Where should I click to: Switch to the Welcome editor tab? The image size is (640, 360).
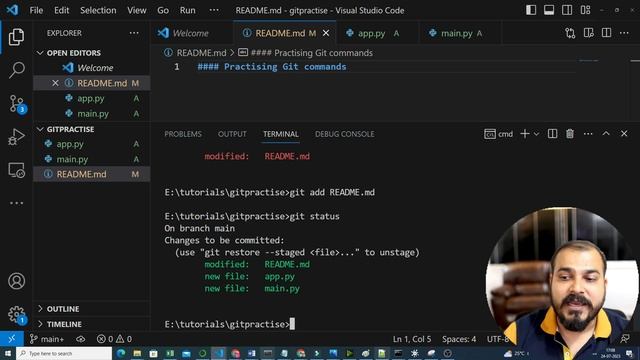click(x=191, y=33)
